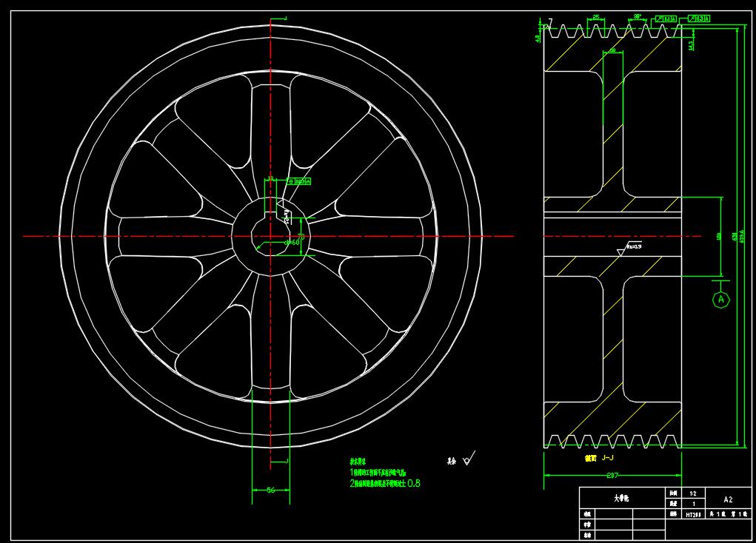756x543 pixels.
Task: Click the 14.3 groove depth dimension
Action: (x=691, y=45)
